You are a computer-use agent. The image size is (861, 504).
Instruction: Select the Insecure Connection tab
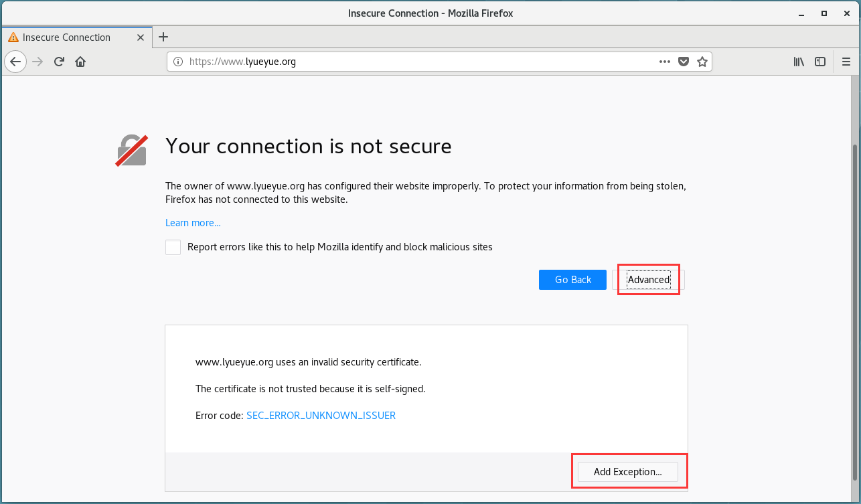tap(76, 37)
